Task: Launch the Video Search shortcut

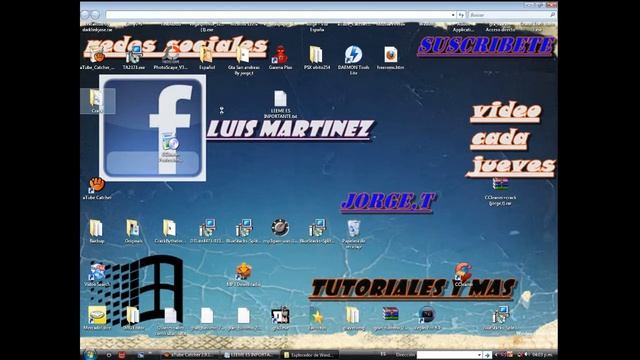Action: 97,275
